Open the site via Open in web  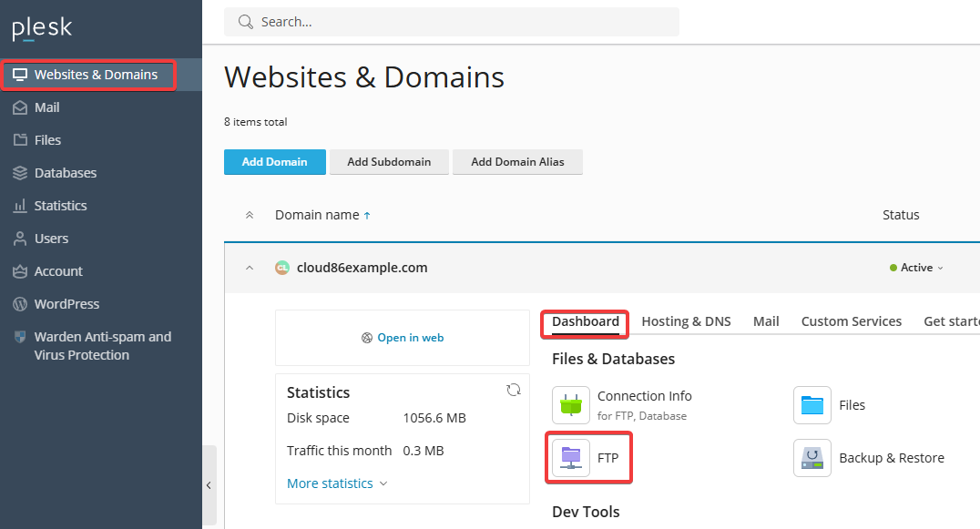pyautogui.click(x=411, y=338)
